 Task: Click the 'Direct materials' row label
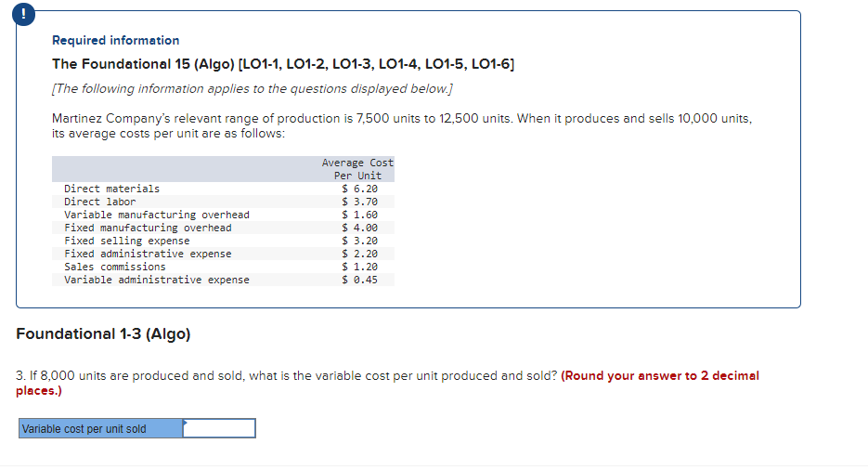(x=111, y=189)
